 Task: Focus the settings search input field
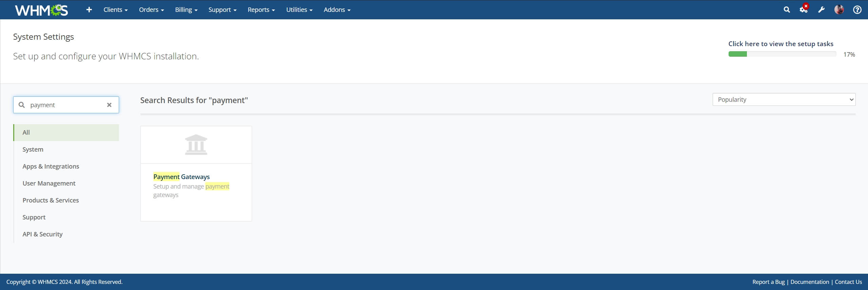pos(66,105)
